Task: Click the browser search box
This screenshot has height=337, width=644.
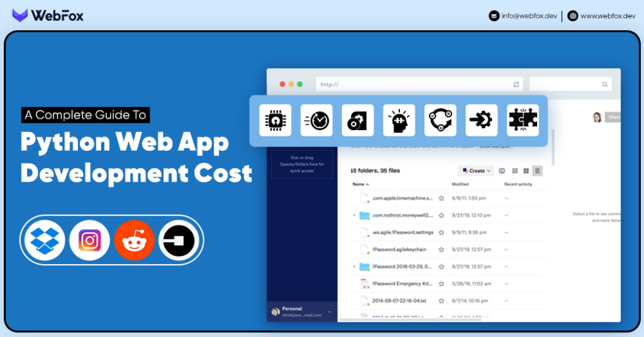Action: 570,84
